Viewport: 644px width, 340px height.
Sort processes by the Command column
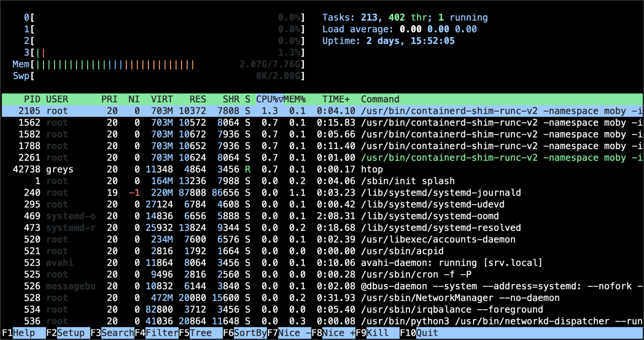pyautogui.click(x=380, y=99)
